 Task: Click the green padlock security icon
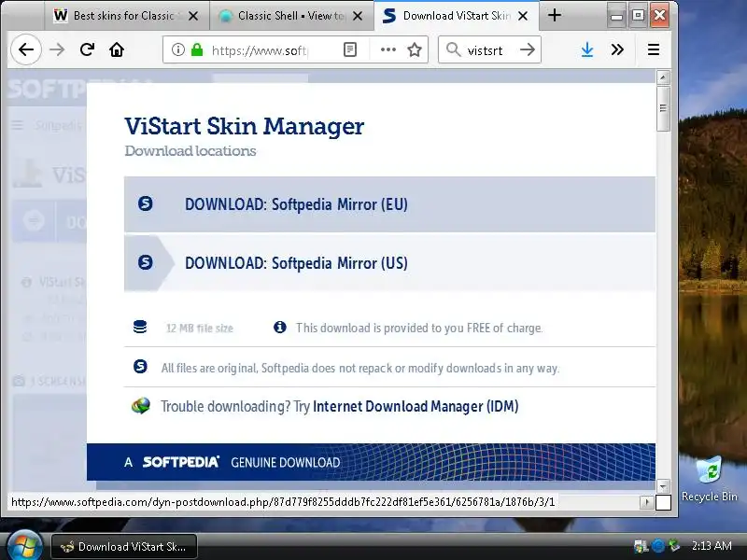[197, 49]
